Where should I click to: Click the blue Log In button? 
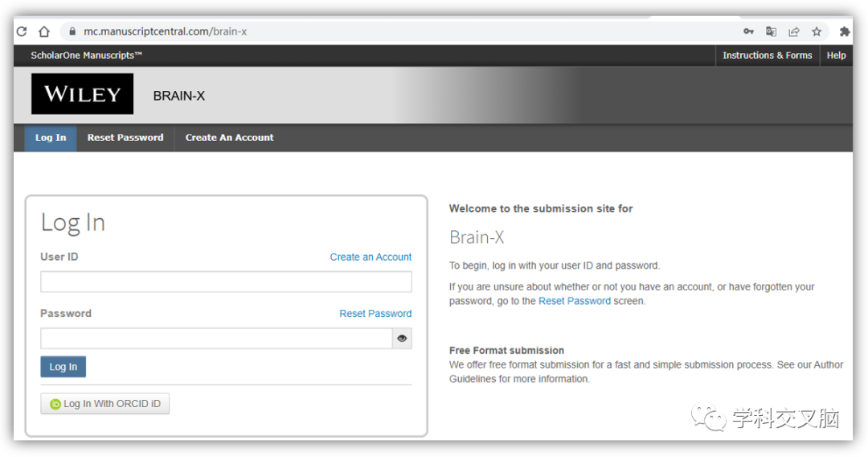(63, 367)
